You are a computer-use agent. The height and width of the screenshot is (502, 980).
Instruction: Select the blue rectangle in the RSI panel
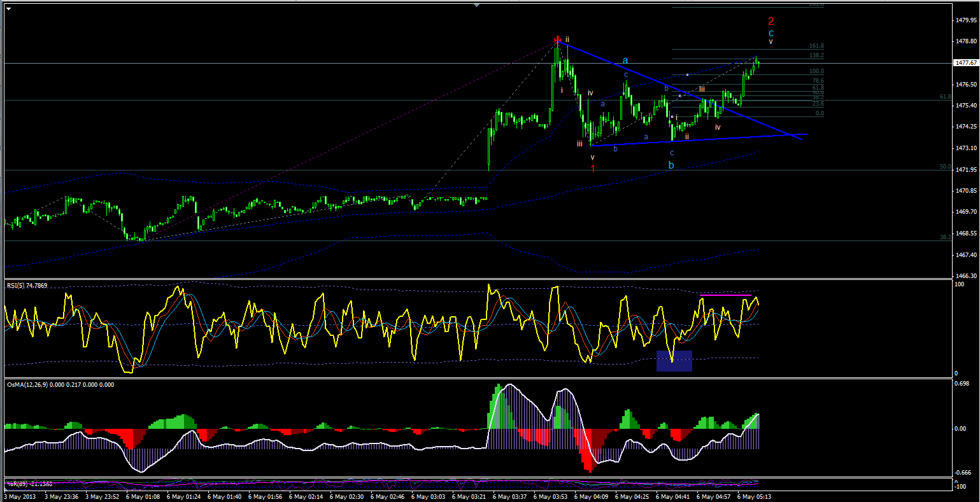674,361
